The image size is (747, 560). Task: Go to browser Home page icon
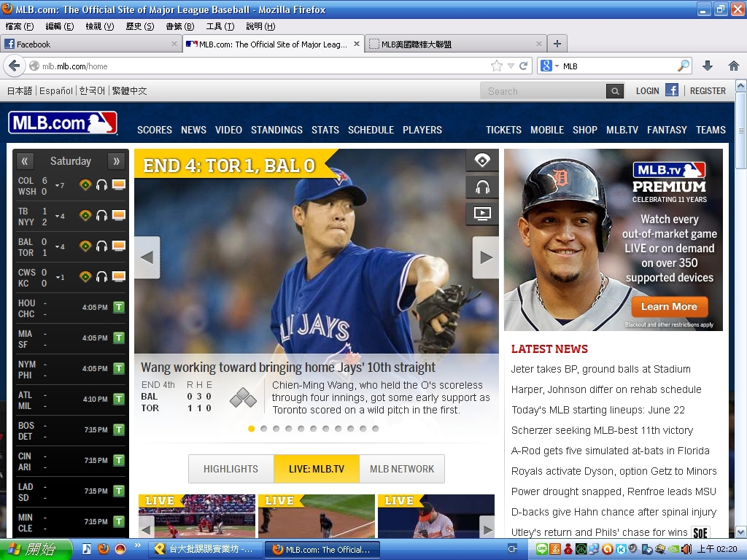click(x=734, y=66)
